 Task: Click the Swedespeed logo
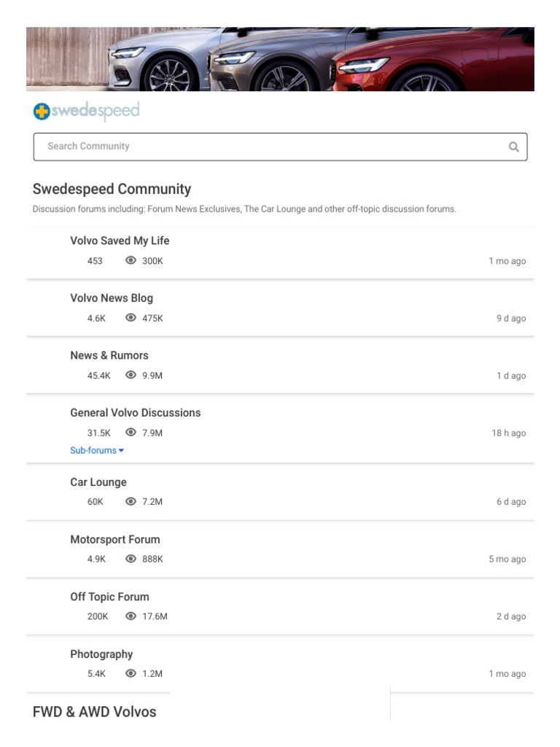click(86, 112)
